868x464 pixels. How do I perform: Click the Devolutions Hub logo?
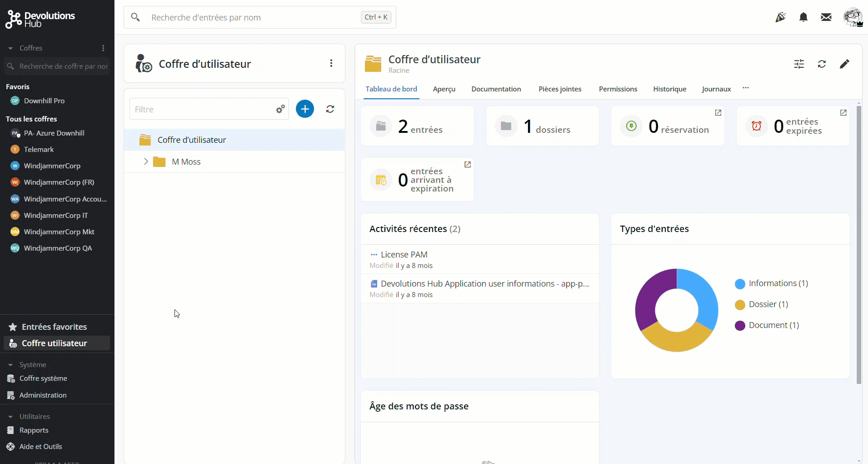point(40,19)
